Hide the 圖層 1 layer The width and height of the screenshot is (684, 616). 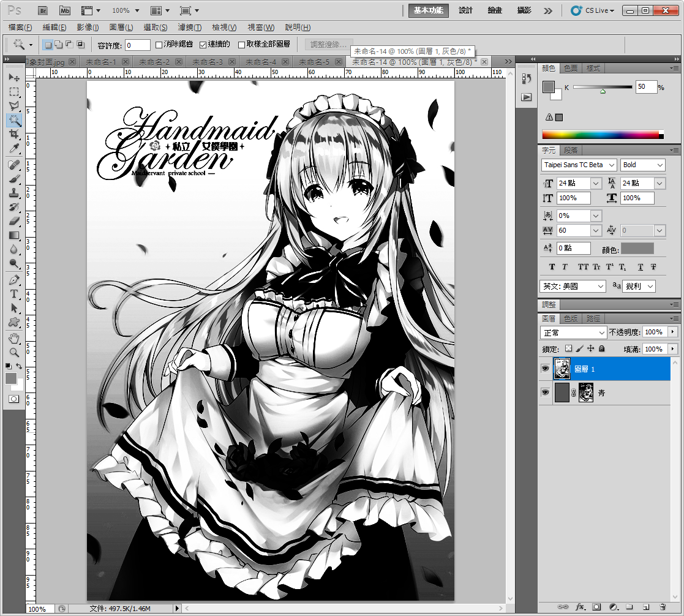point(545,369)
